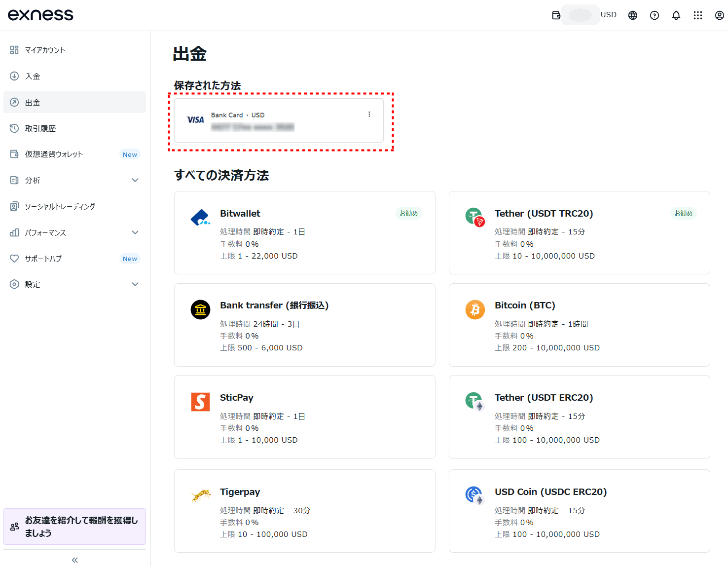Screen dimensions: 728x569
Task: Click '処理時間 即時約定 - 30分' text
Action: pyautogui.click(x=265, y=510)
